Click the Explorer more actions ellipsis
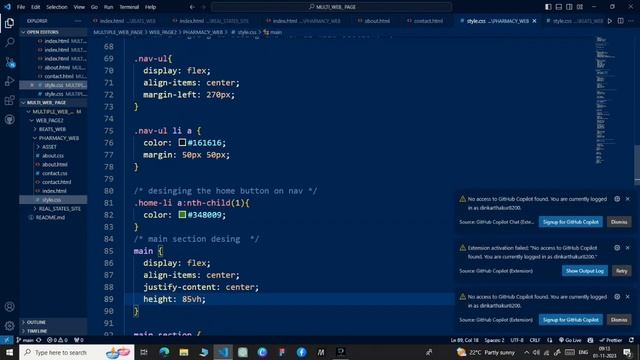 78,21
